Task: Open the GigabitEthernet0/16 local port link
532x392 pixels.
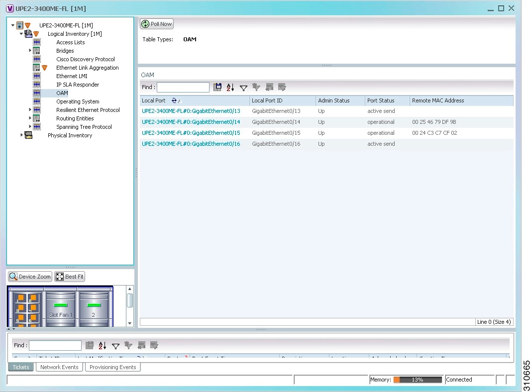Action: (191, 144)
